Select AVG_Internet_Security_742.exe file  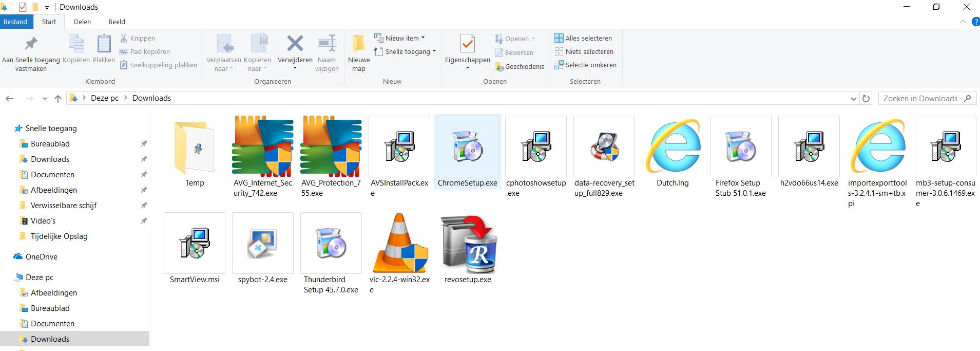point(262,157)
